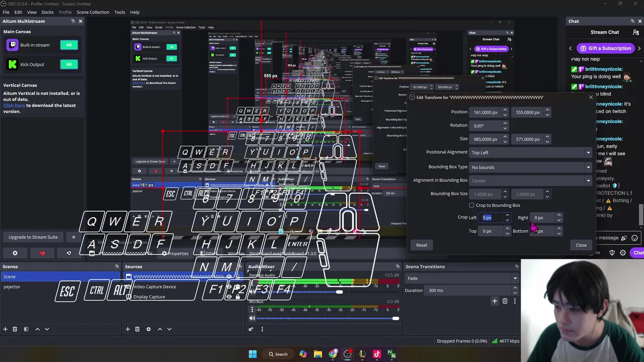Remove transition with trash icon

(505, 301)
